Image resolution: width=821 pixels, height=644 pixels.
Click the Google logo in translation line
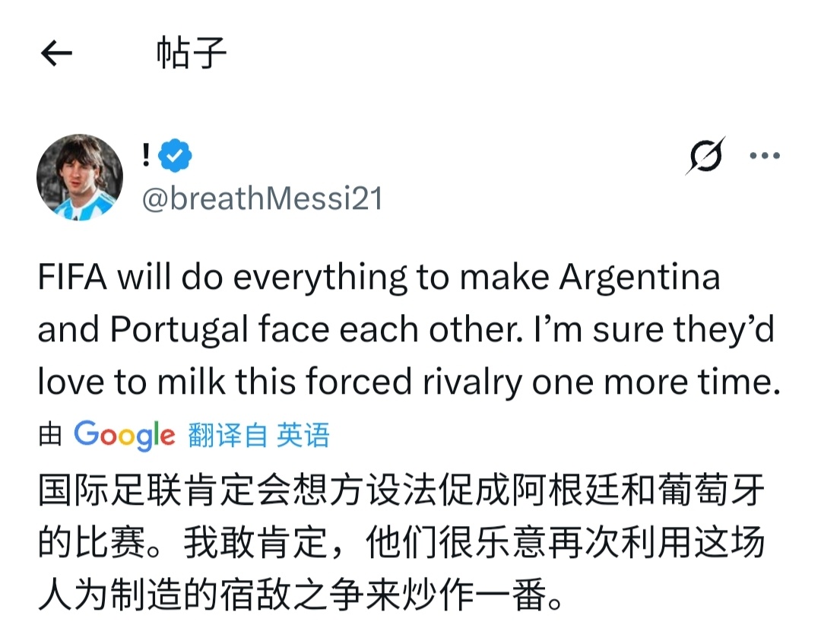coord(125,435)
